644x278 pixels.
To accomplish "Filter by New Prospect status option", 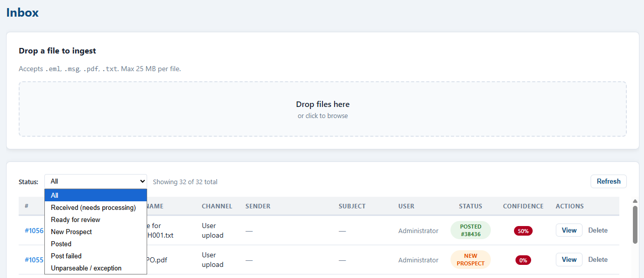I will (96, 232).
